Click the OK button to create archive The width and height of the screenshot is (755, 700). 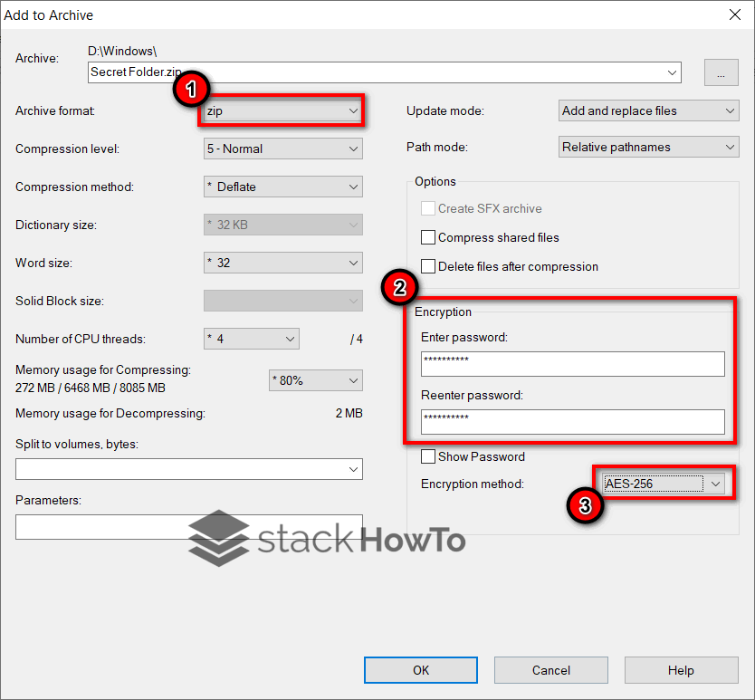[420, 670]
